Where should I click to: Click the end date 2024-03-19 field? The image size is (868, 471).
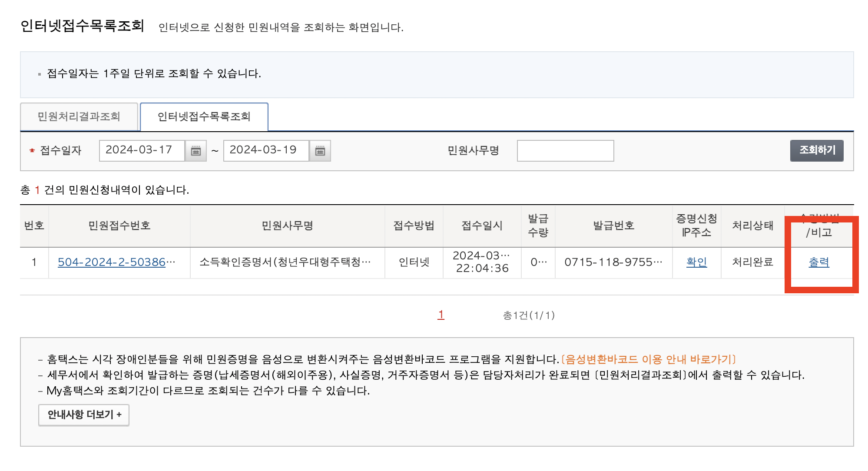tap(265, 150)
